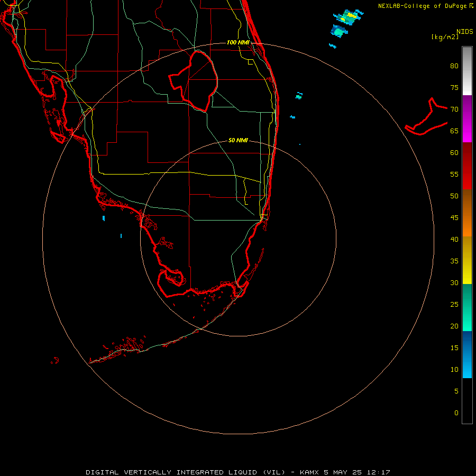
Task: Click the '5 MAY 25' date in the caption
Action: pos(344,472)
